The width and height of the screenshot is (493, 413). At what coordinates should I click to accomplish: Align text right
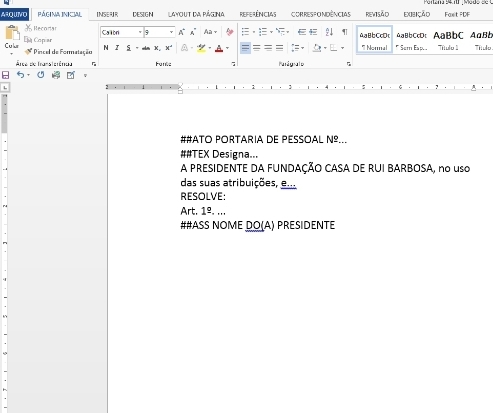pos(268,48)
